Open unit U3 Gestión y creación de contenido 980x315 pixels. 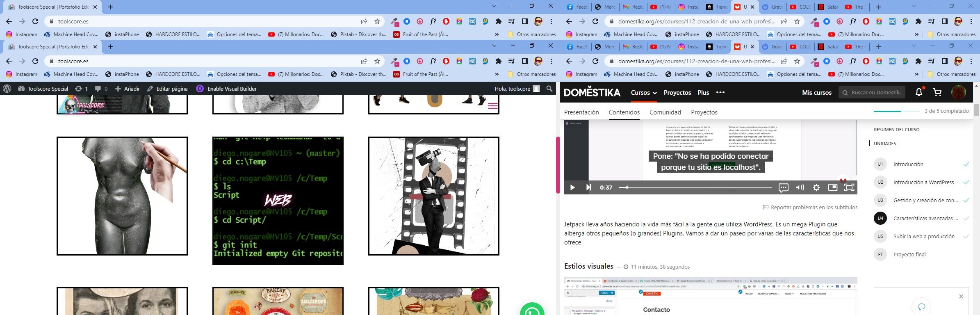922,200
